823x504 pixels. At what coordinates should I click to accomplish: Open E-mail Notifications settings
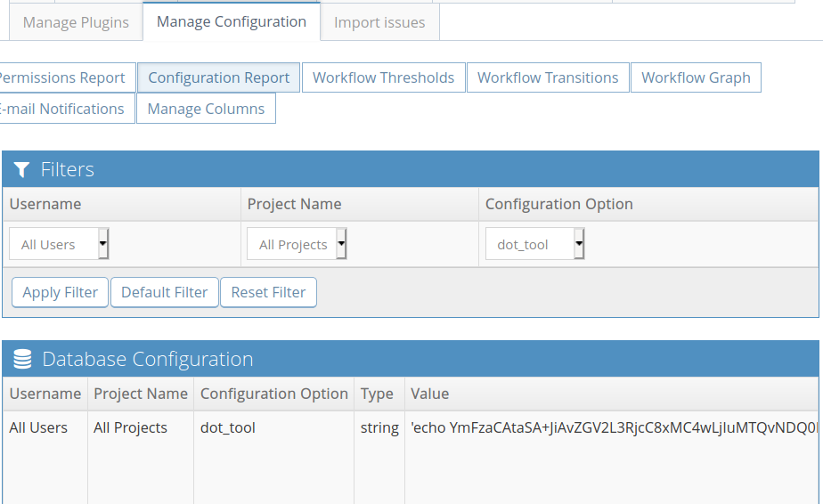[64, 109]
